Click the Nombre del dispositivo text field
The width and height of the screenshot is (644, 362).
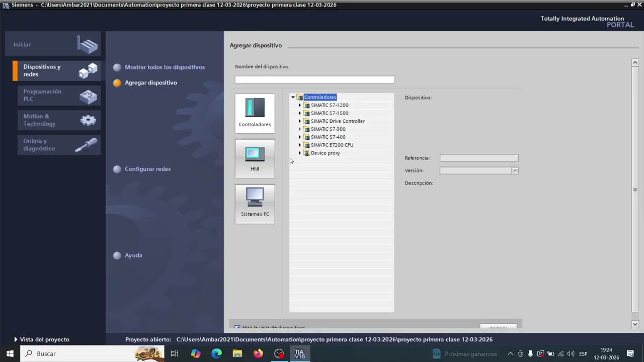pos(314,79)
